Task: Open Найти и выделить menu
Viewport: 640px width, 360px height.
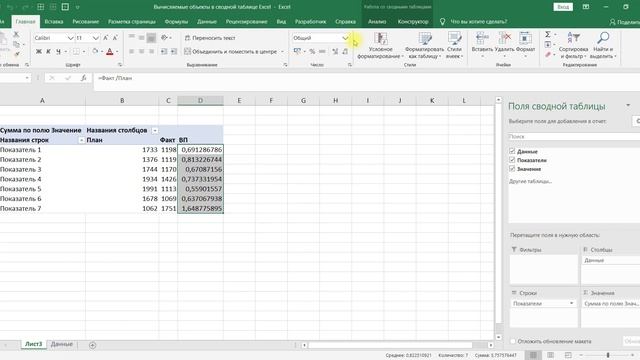Action: click(603, 45)
